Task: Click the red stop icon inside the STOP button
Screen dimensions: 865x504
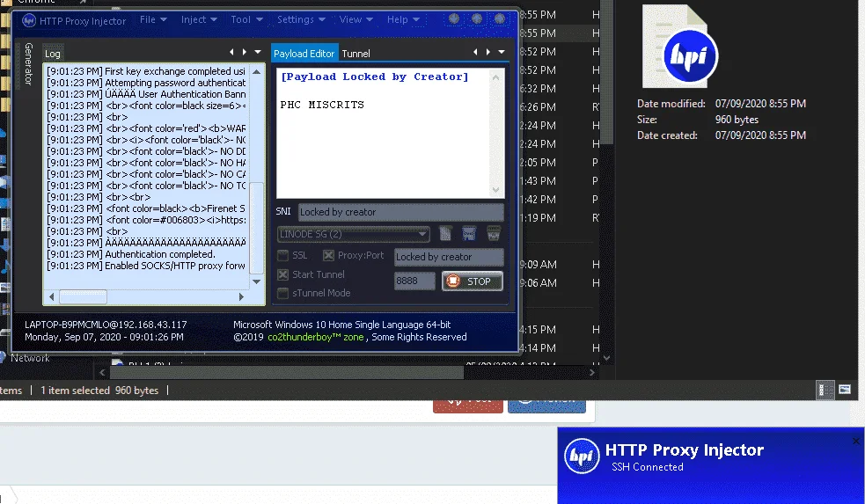Action: (453, 281)
